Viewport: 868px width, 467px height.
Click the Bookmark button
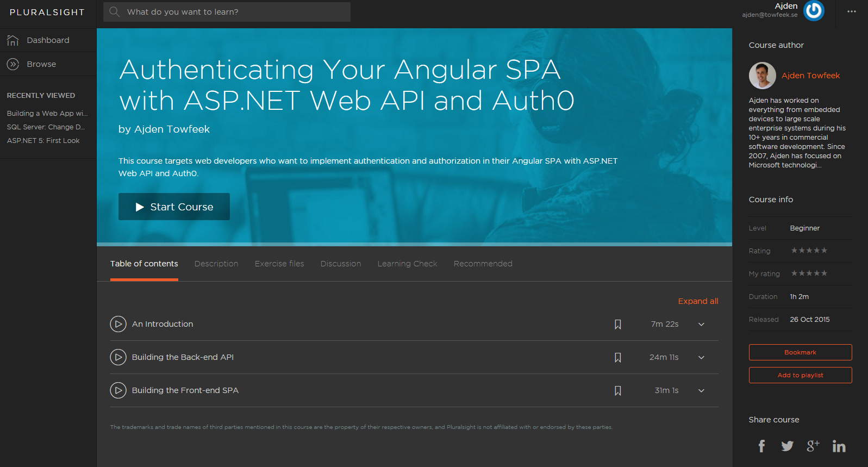pyautogui.click(x=800, y=352)
